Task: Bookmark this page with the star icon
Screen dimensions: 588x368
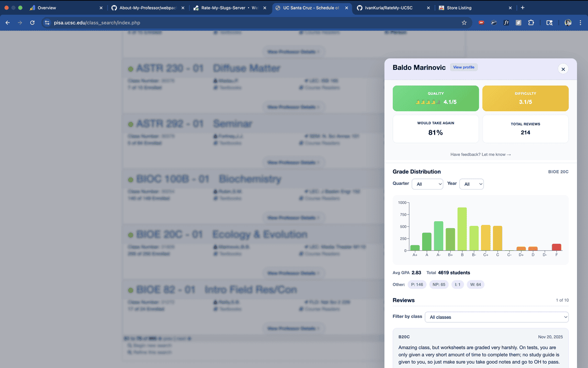Action: point(464,23)
